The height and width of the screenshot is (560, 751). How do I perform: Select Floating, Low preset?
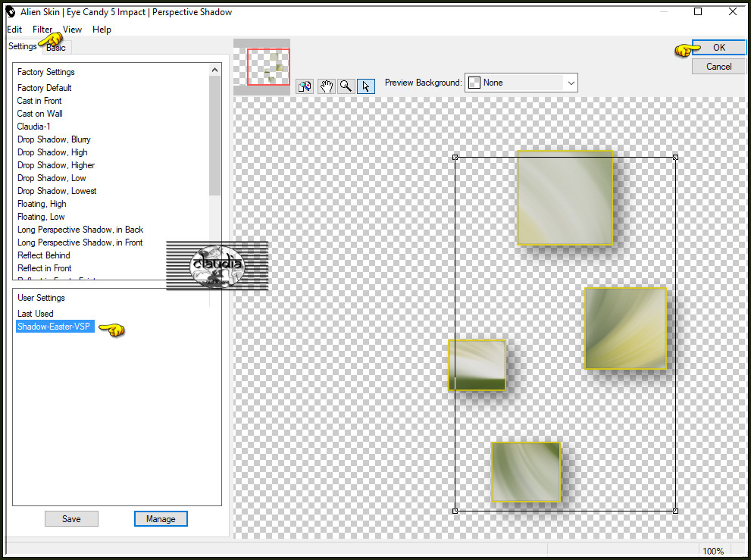(41, 217)
